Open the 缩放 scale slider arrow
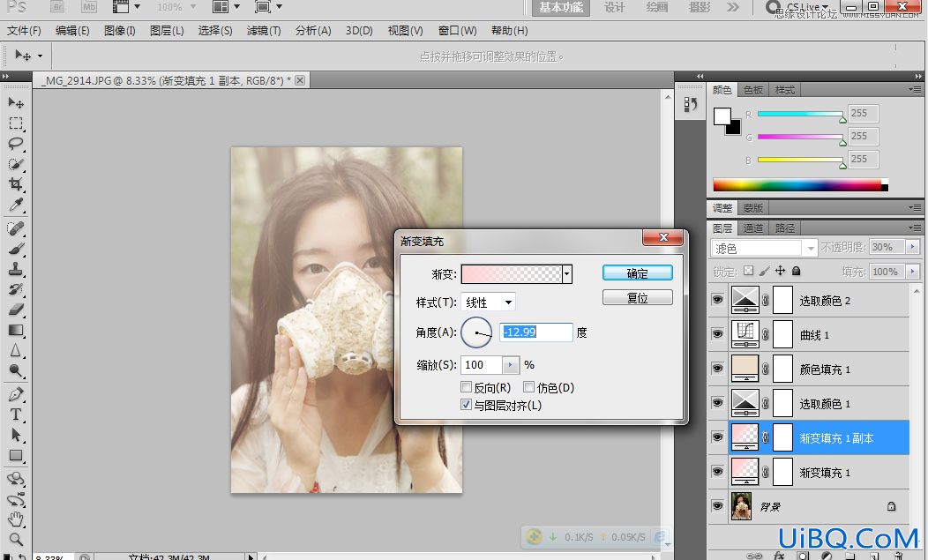 tap(510, 364)
